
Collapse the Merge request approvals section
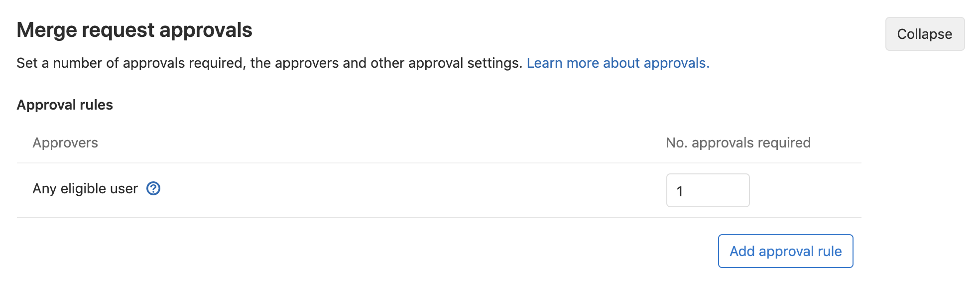click(x=924, y=34)
